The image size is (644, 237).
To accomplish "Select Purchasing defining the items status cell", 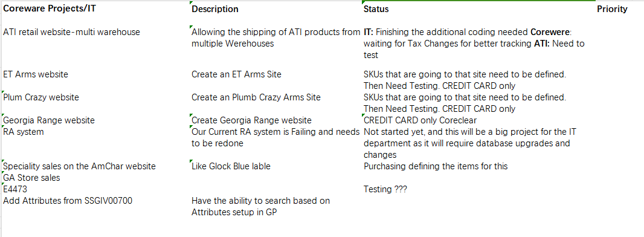I will (436, 166).
